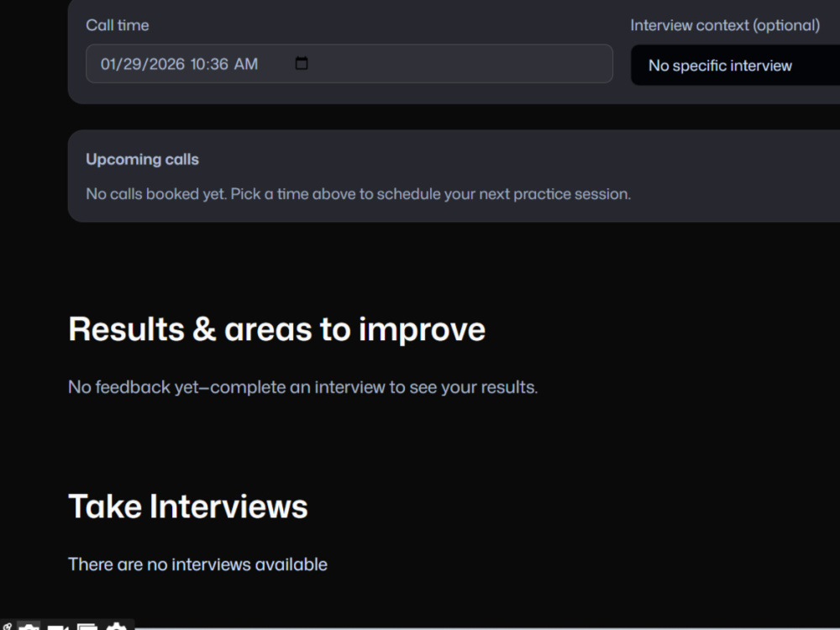
Task: Open the calendar picker icon in Call time
Action: pyautogui.click(x=302, y=63)
